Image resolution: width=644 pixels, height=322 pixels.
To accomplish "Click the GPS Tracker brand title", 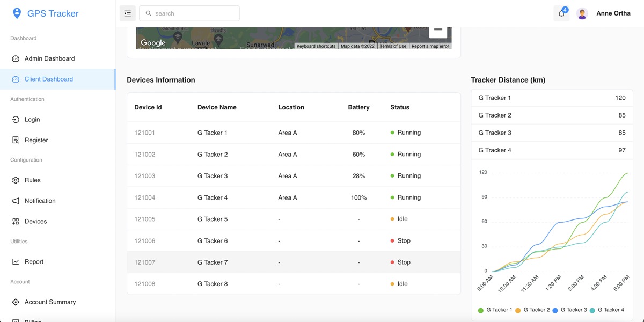I will (x=53, y=13).
